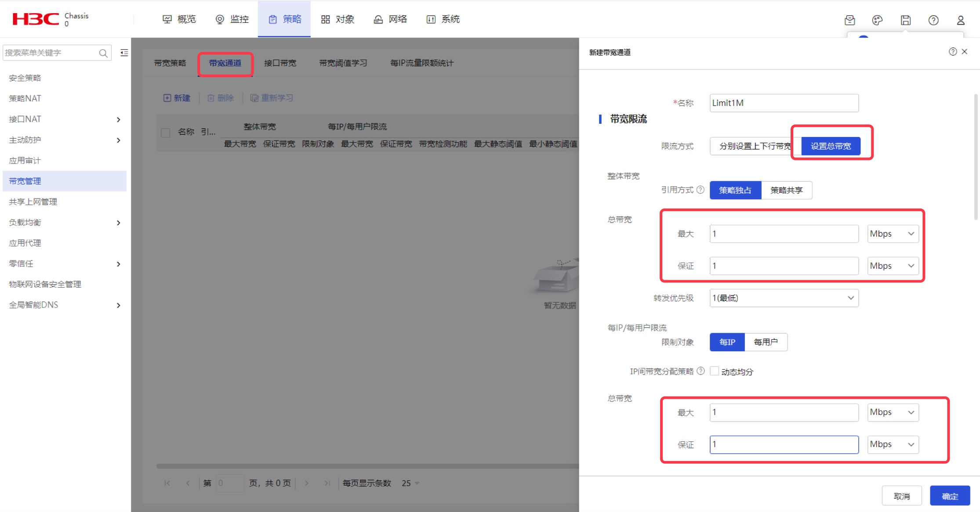Open unit dropdown for 每IP 保证 bandwidth
This screenshot has width=980, height=512.
point(893,444)
